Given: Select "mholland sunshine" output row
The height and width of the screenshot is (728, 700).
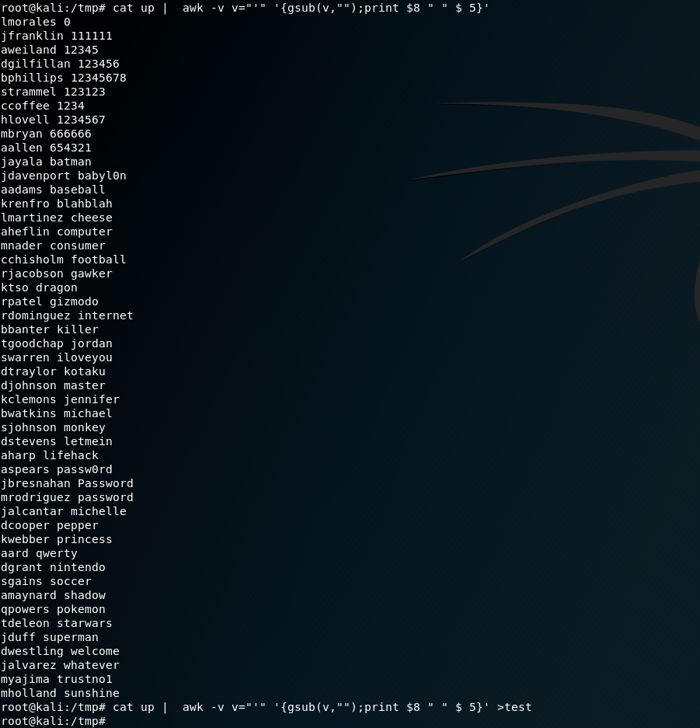Looking at the screenshot, I should 61,693.
